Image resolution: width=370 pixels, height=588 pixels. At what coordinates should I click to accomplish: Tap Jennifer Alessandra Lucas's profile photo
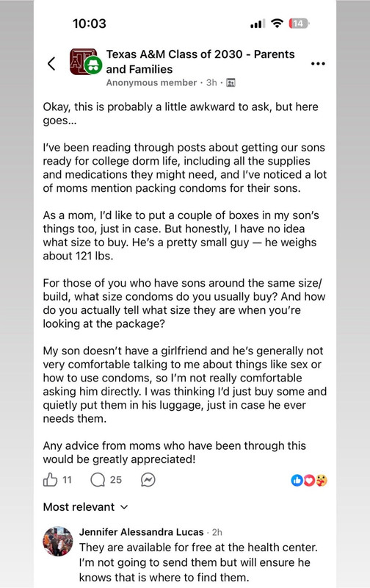point(58,541)
